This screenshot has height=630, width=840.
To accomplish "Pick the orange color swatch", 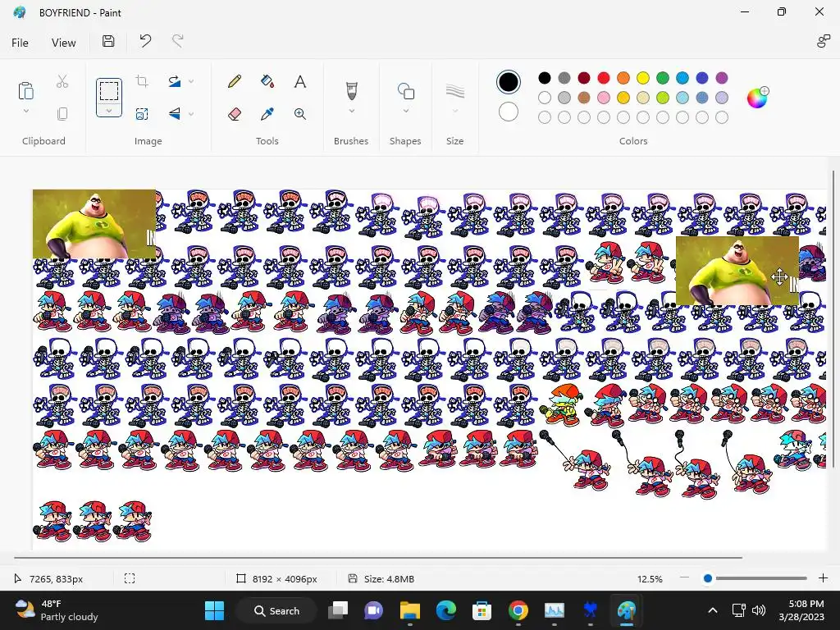I will [x=623, y=78].
